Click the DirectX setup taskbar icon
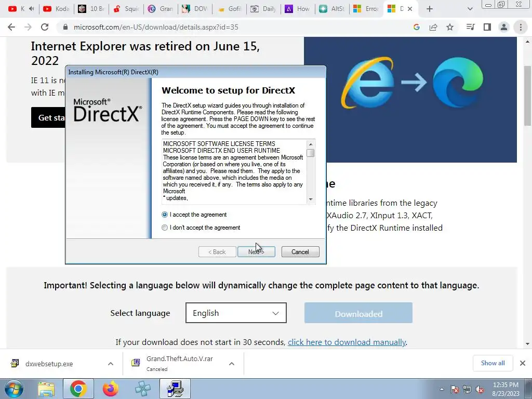This screenshot has height=399, width=532. (x=175, y=389)
